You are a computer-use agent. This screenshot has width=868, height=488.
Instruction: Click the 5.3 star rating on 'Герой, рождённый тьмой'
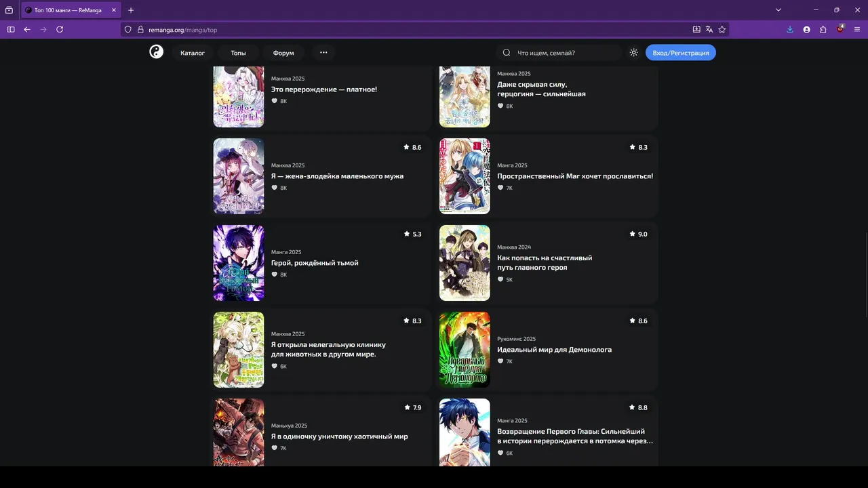(412, 235)
